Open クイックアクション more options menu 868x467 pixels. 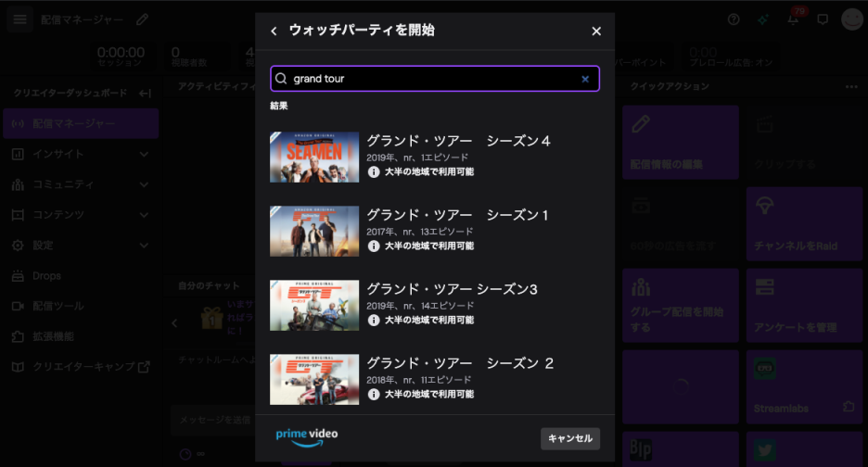click(x=851, y=87)
